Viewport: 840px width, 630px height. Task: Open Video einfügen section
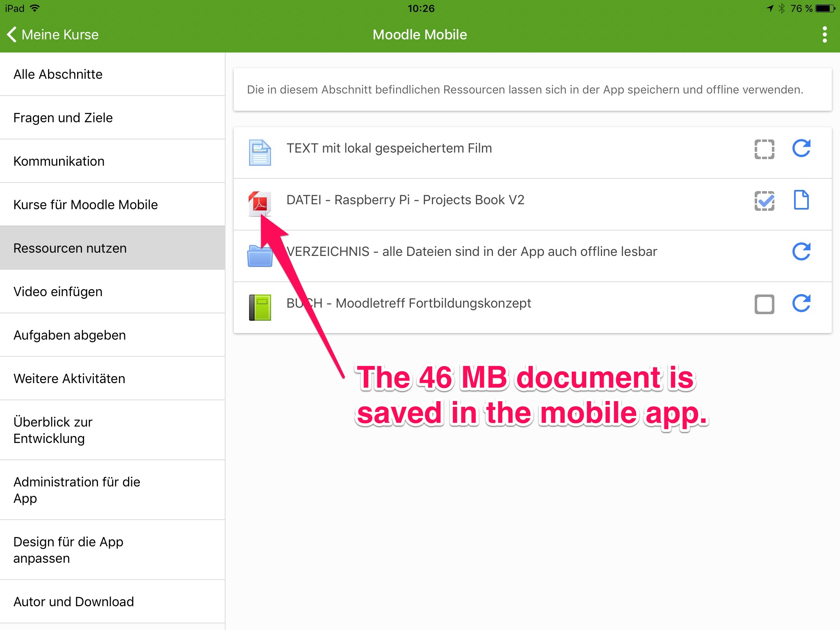(x=112, y=292)
